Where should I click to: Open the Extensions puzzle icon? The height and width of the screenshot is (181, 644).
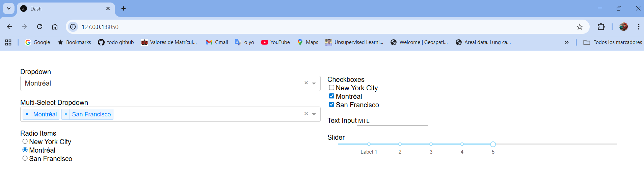tap(601, 27)
